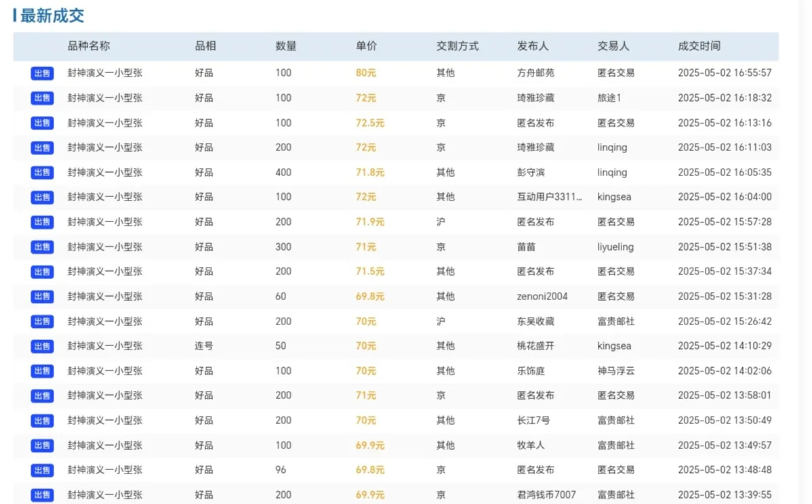Click the 出售 badge in the 方舟邮苑 row
This screenshot has height=504, width=812.
42,73
